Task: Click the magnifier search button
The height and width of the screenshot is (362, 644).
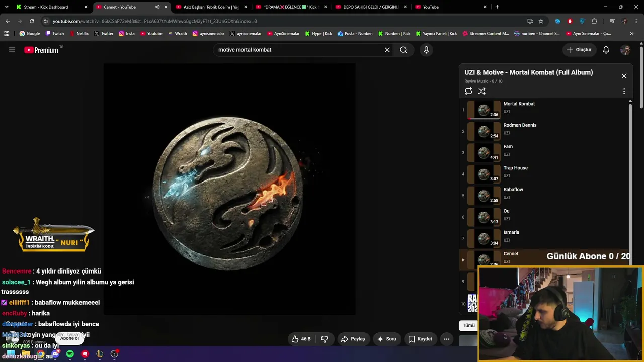Action: [x=404, y=50]
